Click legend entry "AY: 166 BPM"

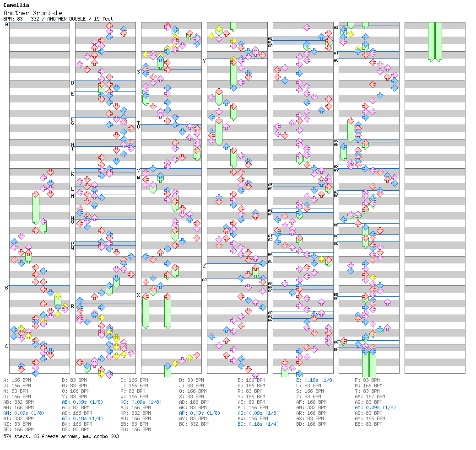coord(370,418)
